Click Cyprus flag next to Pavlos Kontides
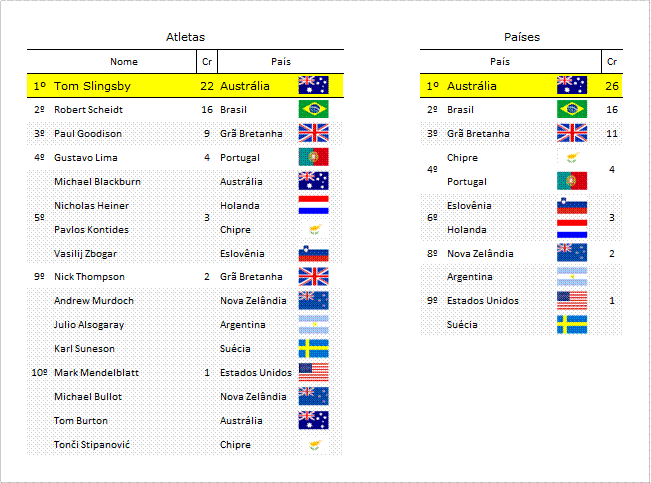 pyautogui.click(x=315, y=229)
